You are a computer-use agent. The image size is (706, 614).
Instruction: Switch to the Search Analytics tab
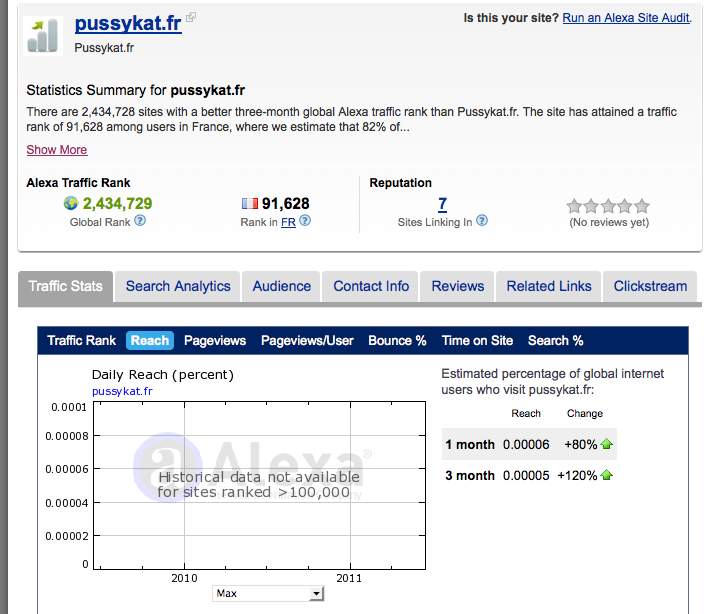(178, 286)
